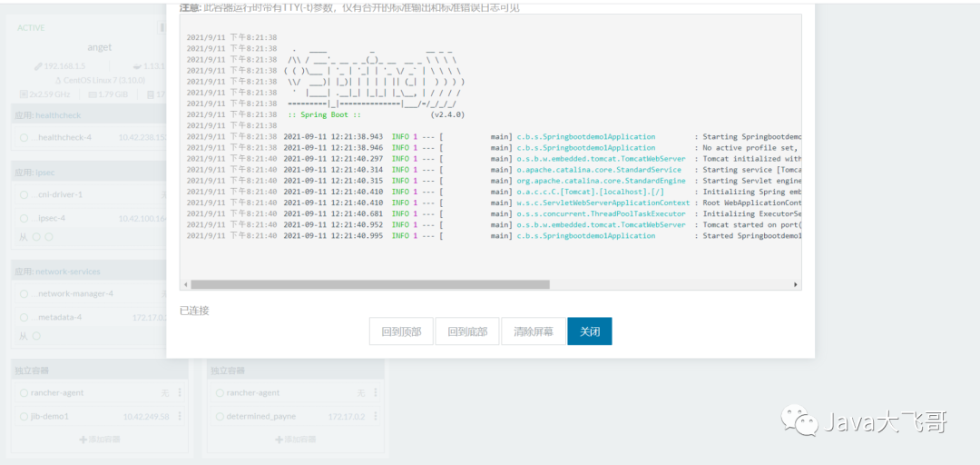The width and height of the screenshot is (980, 465).
Task: Click the horizontal scrollbar thumb in log
Action: [x=370, y=284]
